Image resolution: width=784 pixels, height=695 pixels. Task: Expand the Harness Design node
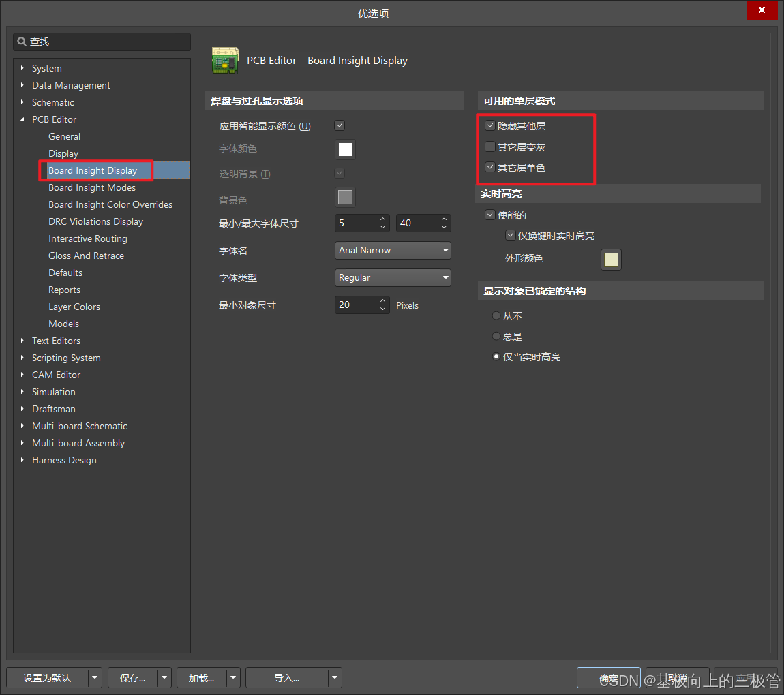pyautogui.click(x=22, y=459)
